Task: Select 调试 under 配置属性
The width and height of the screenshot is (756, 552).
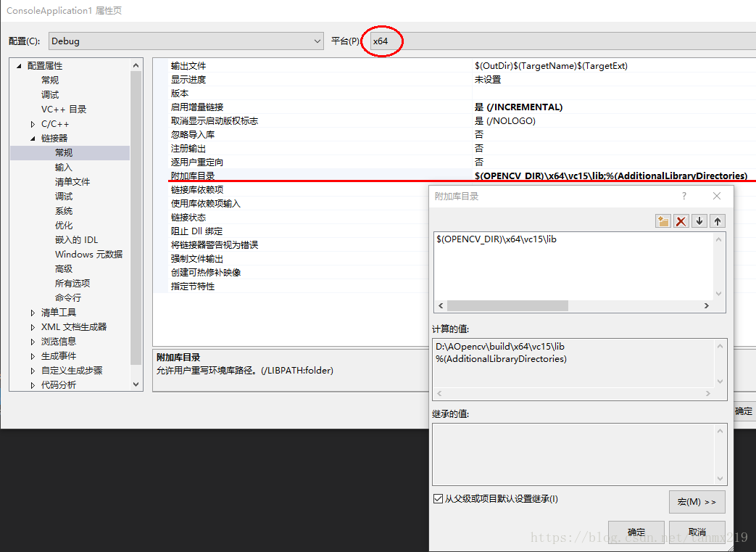Action: 50,94
